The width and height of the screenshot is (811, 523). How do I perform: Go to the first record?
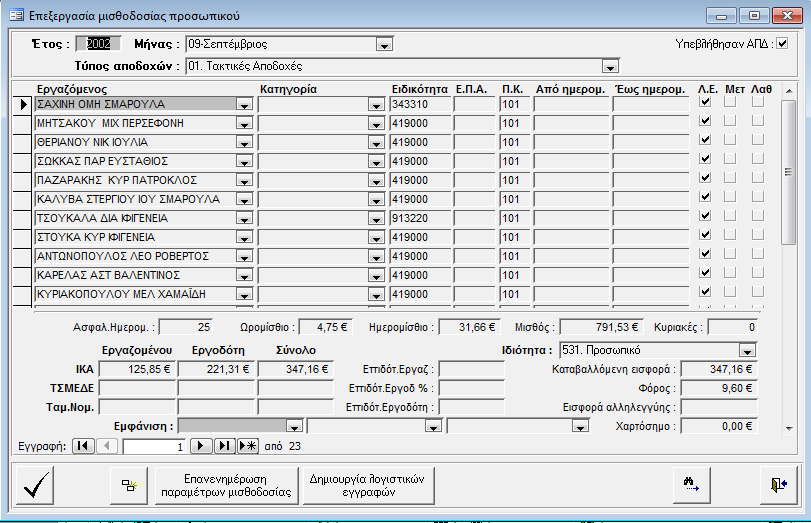tap(83, 445)
